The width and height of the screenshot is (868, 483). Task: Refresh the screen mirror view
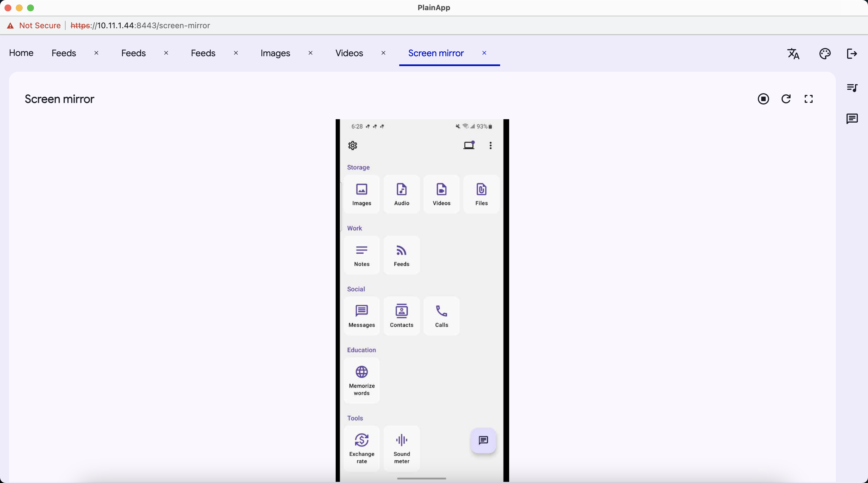pos(786,99)
